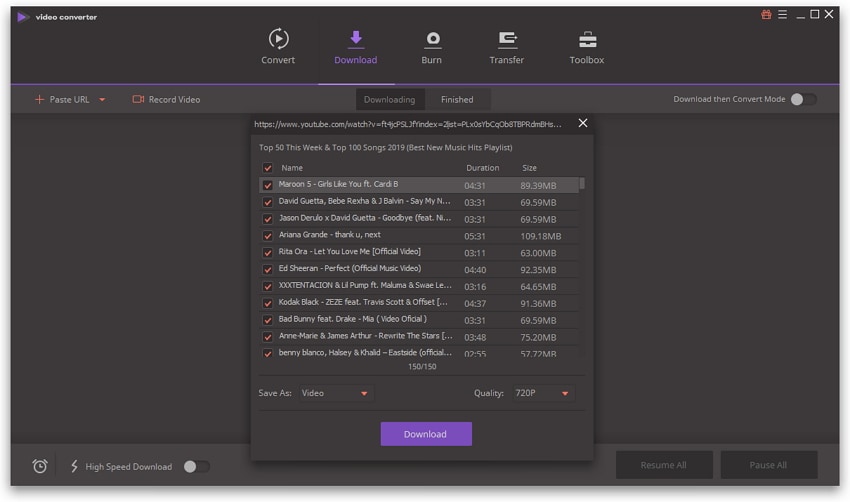Open the Convert section icon
The width and height of the screenshot is (850, 502).
click(x=278, y=38)
